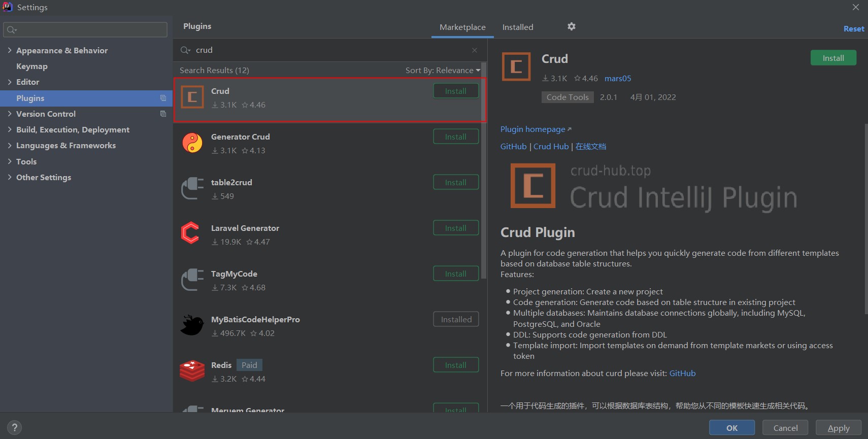Click the OK button
This screenshot has height=439, width=868.
click(732, 428)
